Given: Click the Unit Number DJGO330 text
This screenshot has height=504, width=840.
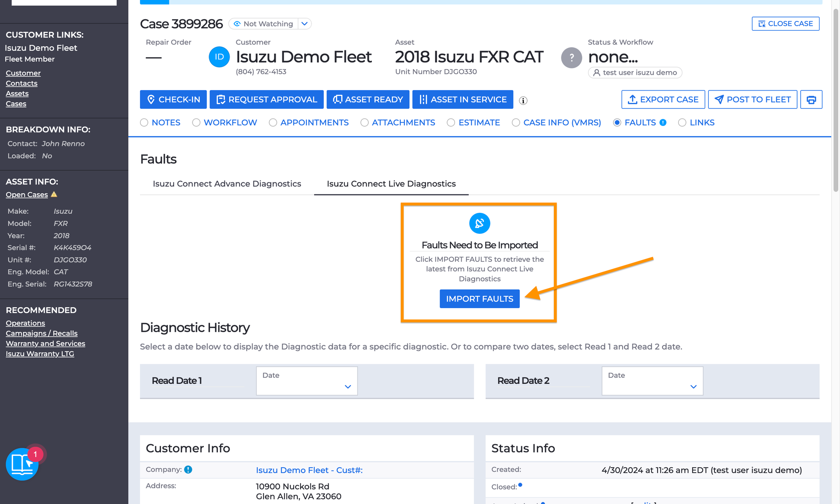Looking at the screenshot, I should coord(436,72).
